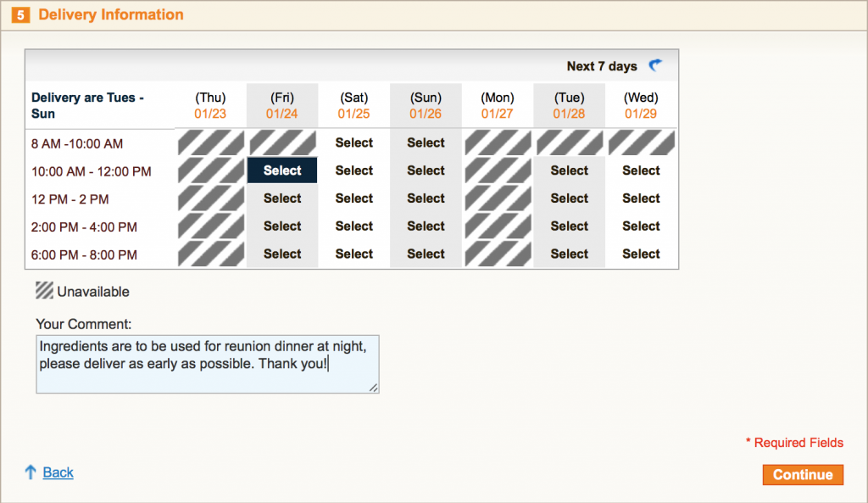
Task: Choose Tue 01/28 2:00 PM - 4:00 PM slot
Action: pyautogui.click(x=569, y=226)
